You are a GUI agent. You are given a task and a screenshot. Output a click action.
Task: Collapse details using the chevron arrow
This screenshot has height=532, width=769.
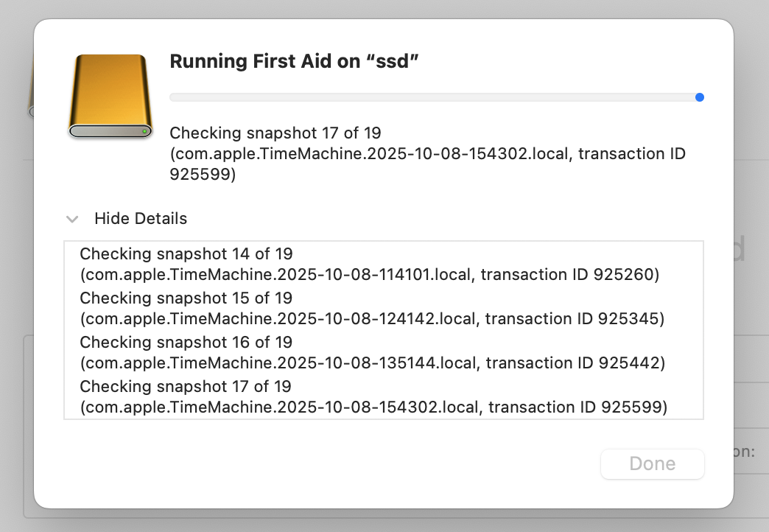click(72, 219)
